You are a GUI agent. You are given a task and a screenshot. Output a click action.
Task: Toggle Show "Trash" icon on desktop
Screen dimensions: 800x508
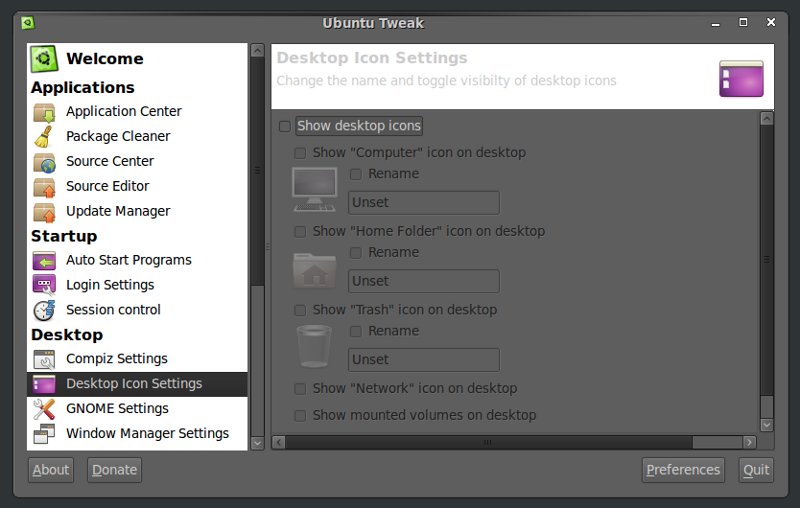pyautogui.click(x=300, y=310)
